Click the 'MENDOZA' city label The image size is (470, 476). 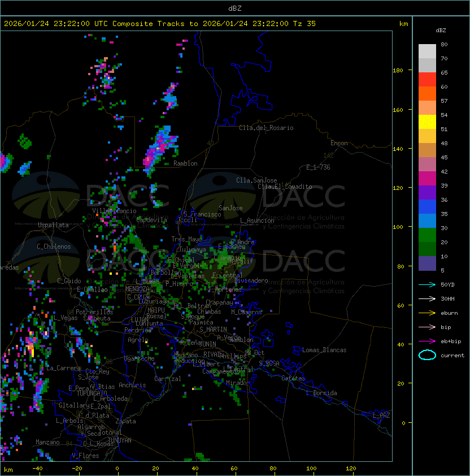click(x=137, y=289)
